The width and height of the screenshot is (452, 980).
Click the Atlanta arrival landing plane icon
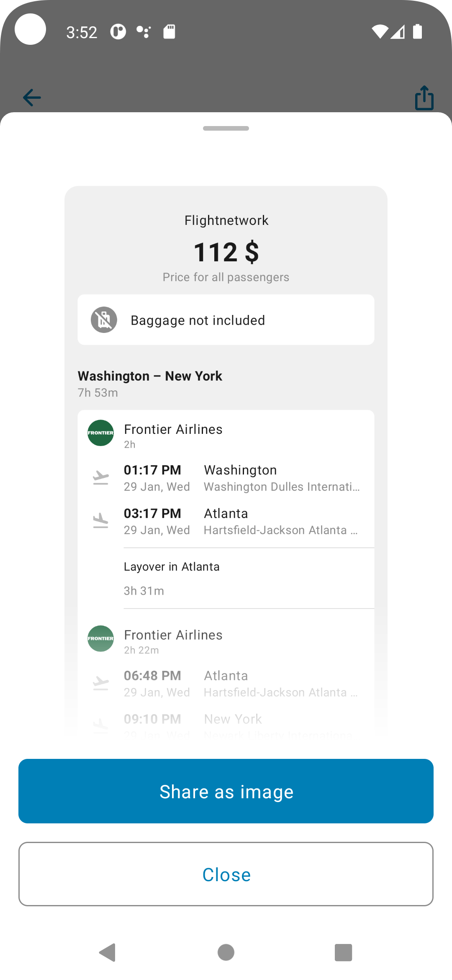click(x=100, y=521)
